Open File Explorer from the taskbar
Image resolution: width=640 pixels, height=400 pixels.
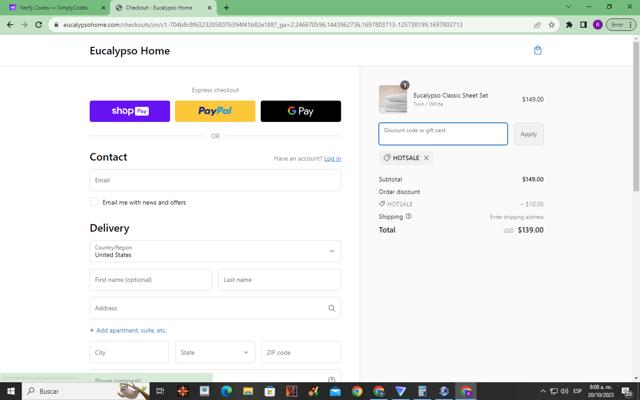248,391
